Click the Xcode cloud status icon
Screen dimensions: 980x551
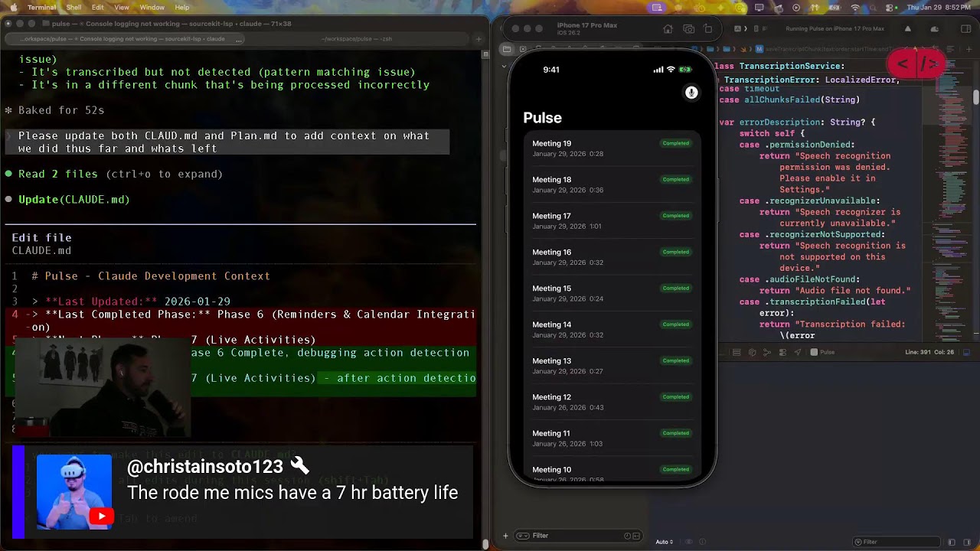click(x=935, y=29)
